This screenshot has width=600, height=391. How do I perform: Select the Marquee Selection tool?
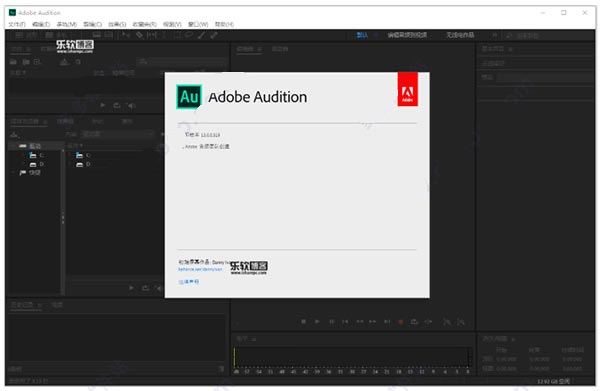(177, 35)
